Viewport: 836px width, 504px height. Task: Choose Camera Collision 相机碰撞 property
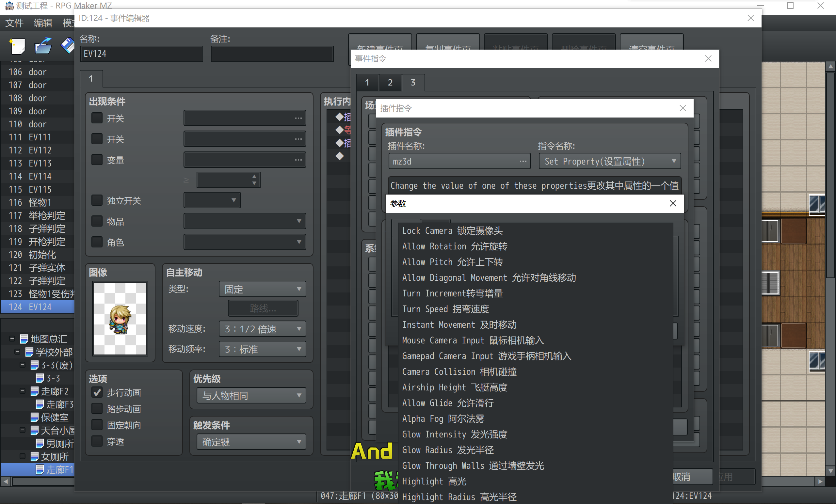pos(535,372)
